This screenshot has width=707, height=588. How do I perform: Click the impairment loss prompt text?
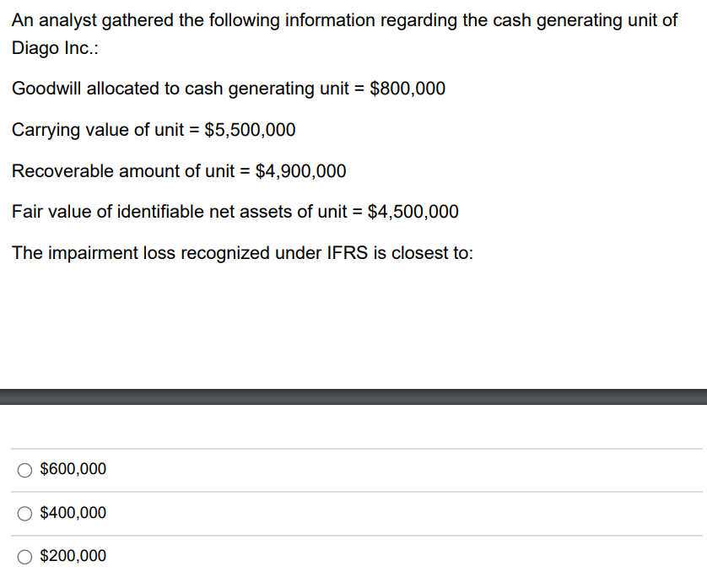(241, 253)
